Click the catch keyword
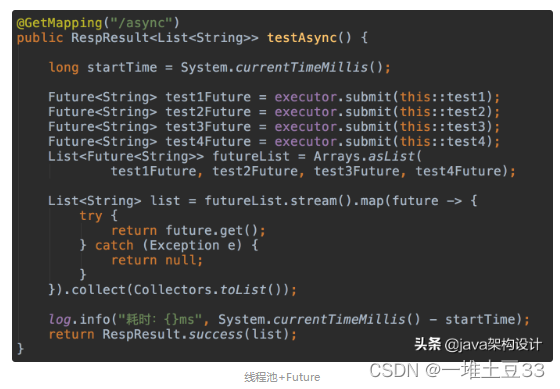Screen dimensions: 560x389 coord(114,245)
